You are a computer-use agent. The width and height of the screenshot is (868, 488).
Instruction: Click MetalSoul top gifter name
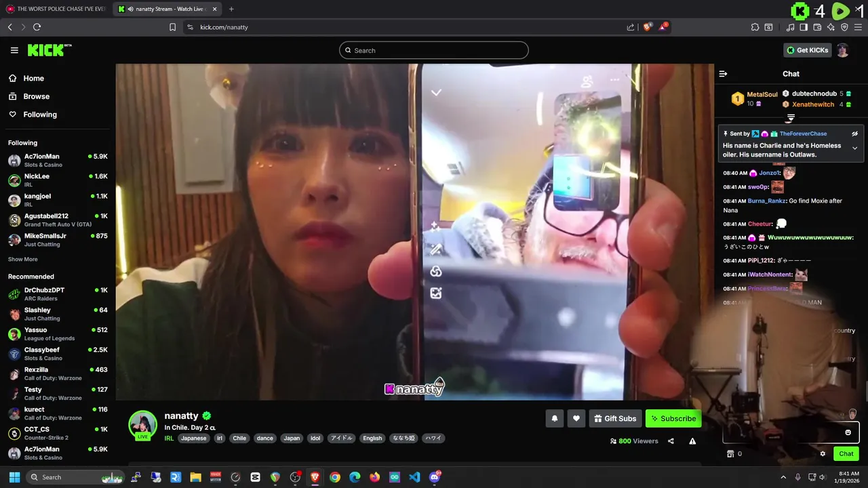pyautogui.click(x=762, y=94)
